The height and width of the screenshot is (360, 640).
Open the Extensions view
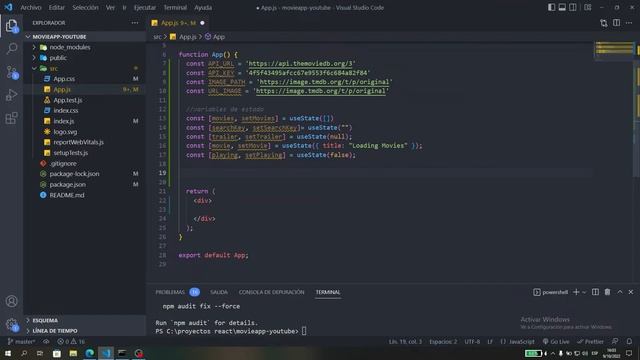[x=11, y=118]
